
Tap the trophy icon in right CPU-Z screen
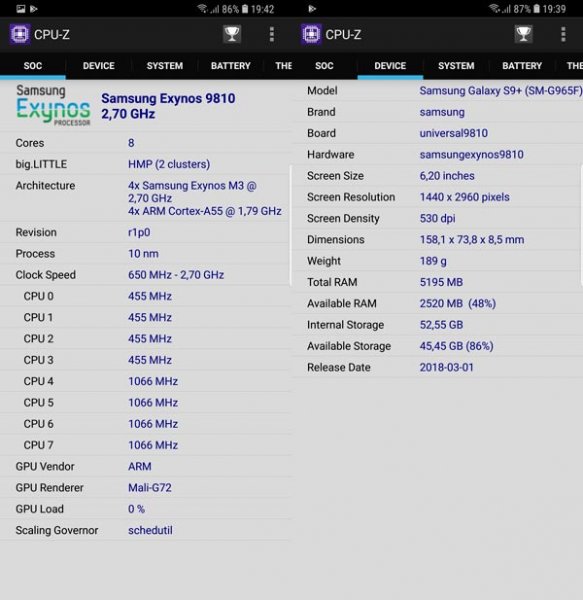coord(523,34)
